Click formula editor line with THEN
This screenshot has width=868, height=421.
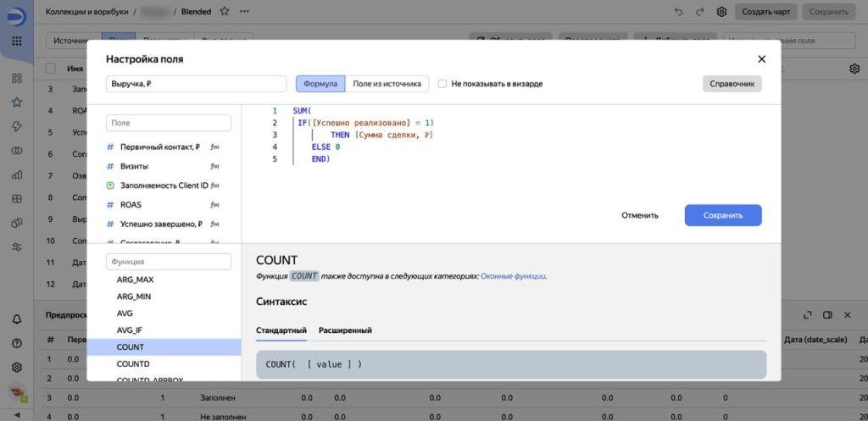tap(382, 135)
